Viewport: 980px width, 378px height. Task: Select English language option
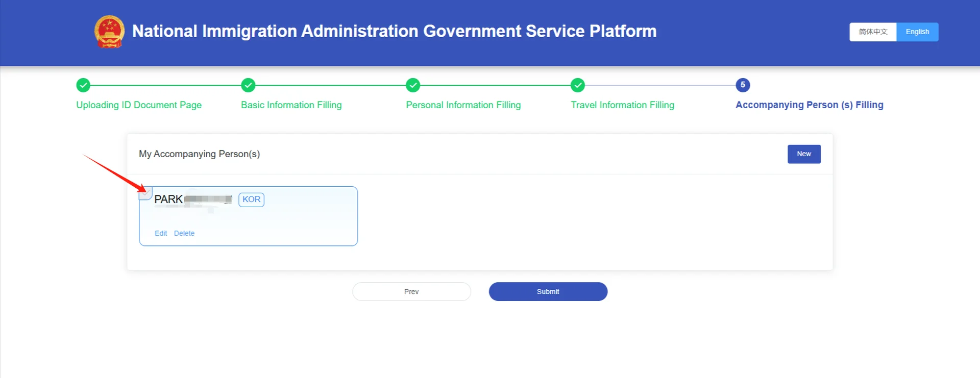(x=917, y=32)
